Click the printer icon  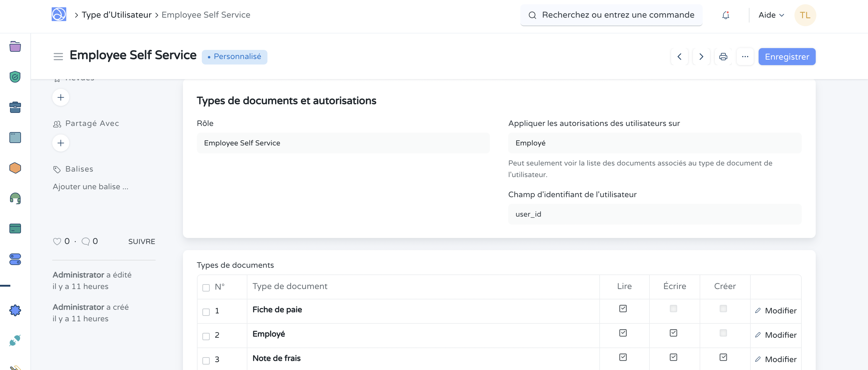point(723,57)
